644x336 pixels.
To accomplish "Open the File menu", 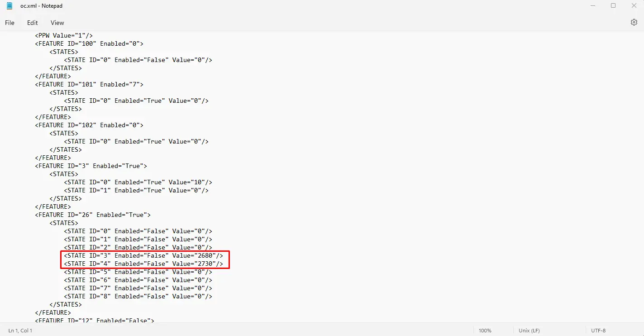I will (x=10, y=23).
